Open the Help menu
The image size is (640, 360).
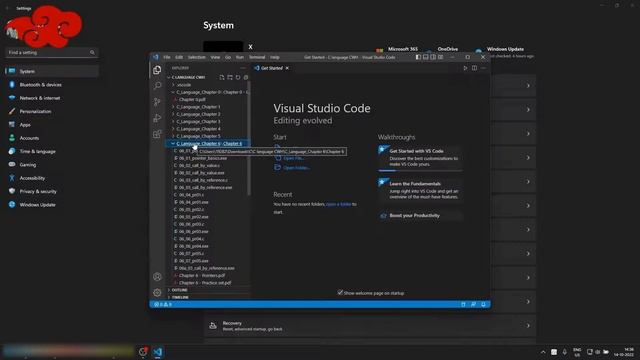tap(275, 58)
